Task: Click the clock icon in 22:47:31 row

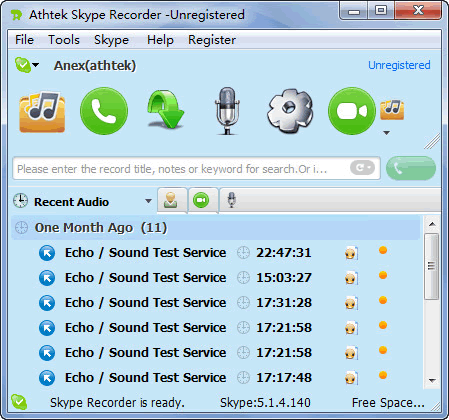Action: coord(243,253)
